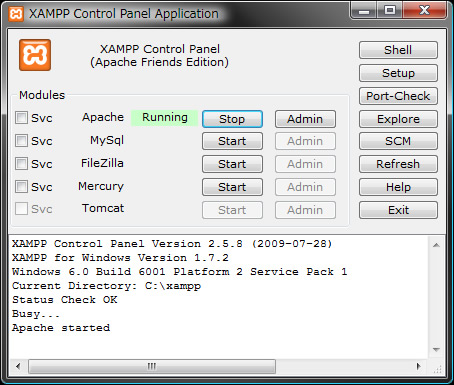
Task: Exit the XAMPP Control Panel
Action: point(398,210)
